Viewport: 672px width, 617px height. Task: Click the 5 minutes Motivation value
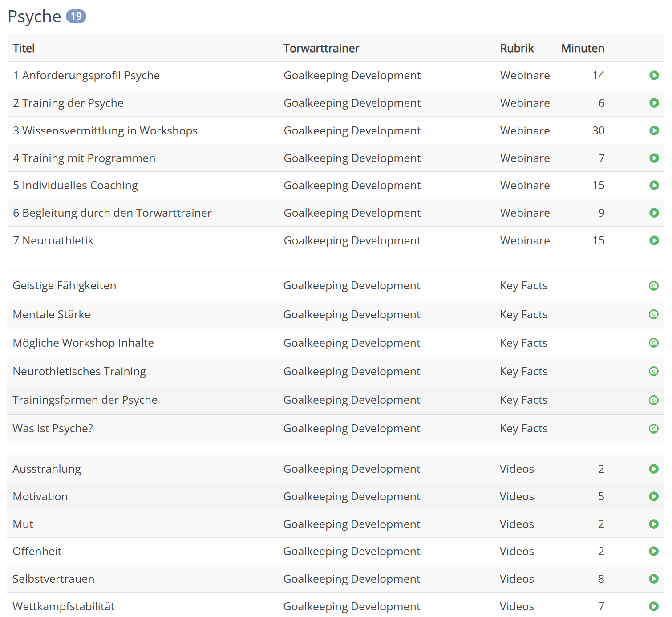point(601,496)
